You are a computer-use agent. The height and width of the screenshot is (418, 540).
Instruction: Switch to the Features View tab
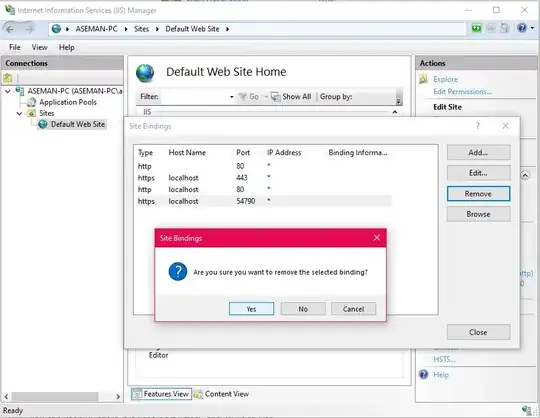pyautogui.click(x=161, y=394)
